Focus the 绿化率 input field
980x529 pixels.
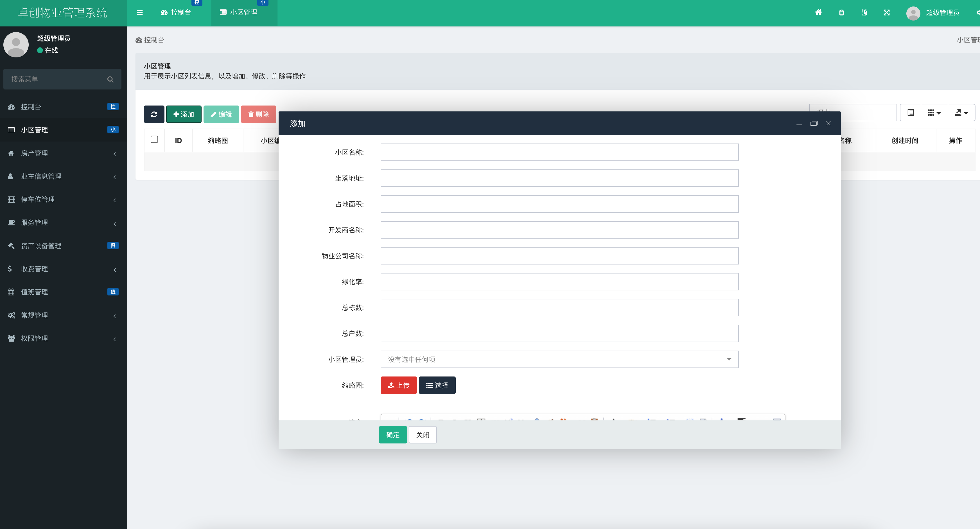(x=559, y=281)
